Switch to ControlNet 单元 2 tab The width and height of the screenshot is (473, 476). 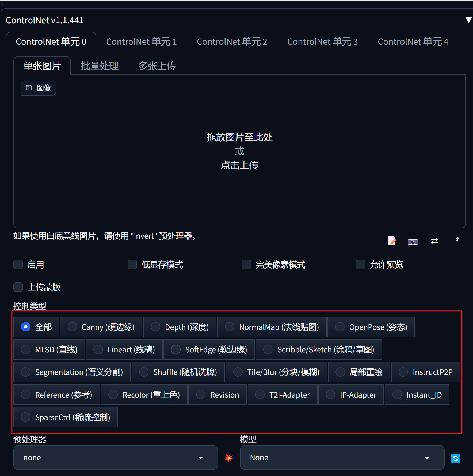tap(232, 41)
